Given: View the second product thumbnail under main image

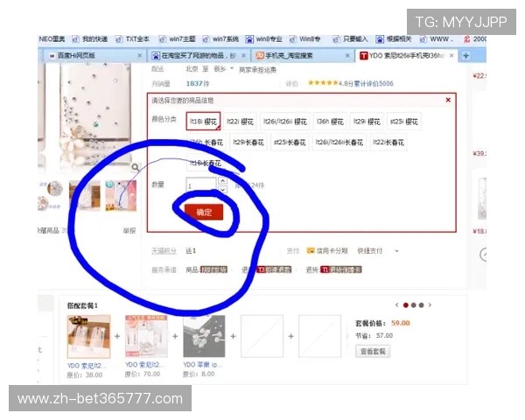Looking at the screenshot, I should pos(85,196).
